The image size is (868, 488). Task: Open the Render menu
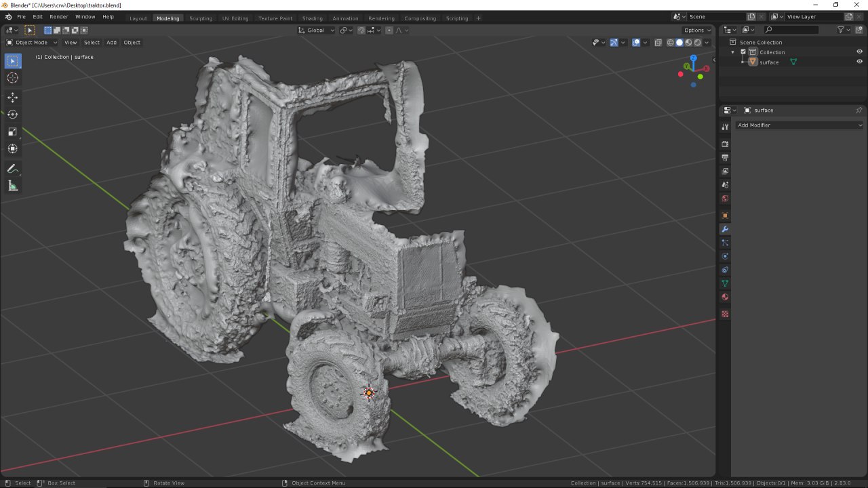coord(59,17)
